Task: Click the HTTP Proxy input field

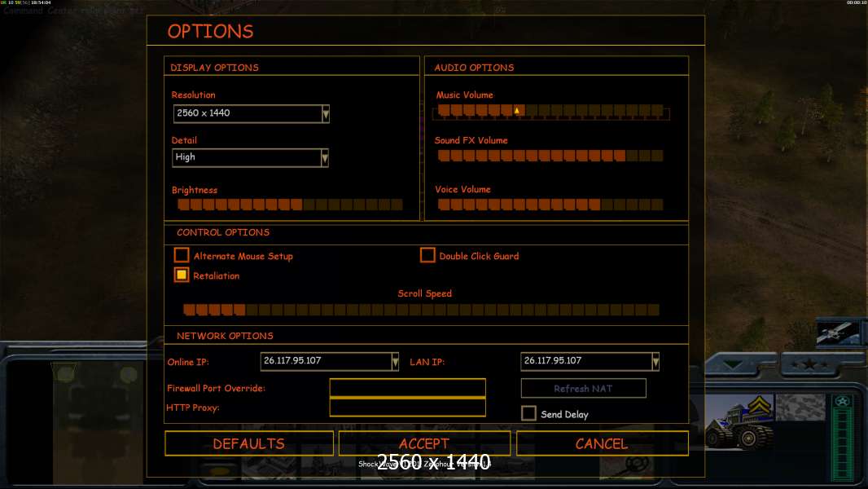Action: coord(407,407)
